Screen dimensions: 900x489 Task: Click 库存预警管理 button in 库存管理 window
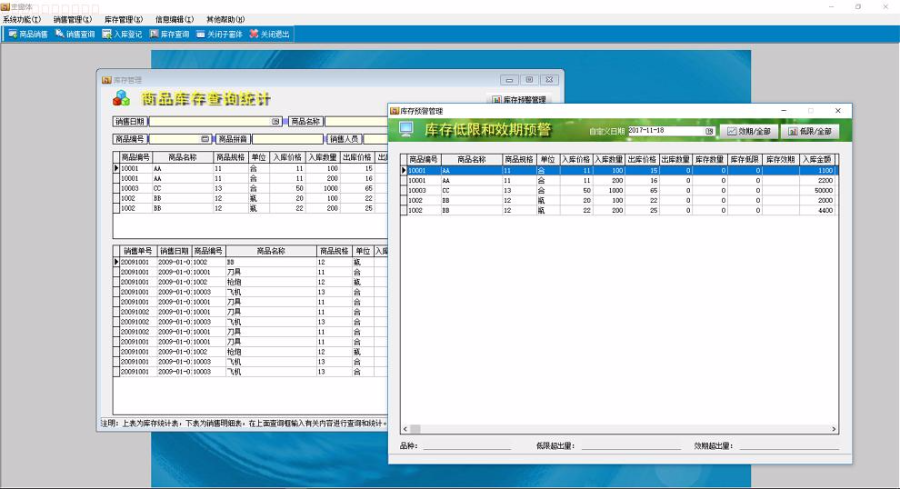519,99
